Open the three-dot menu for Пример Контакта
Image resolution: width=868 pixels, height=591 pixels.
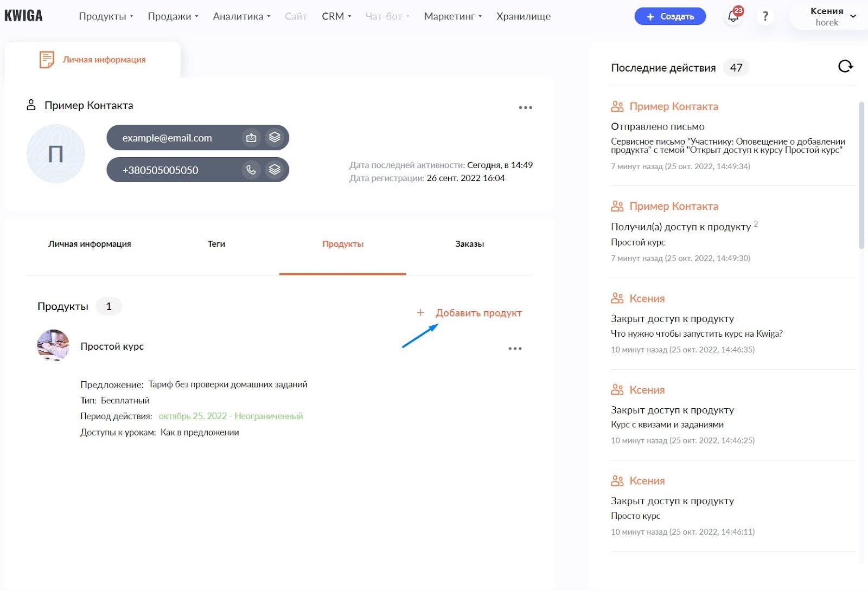(x=525, y=107)
